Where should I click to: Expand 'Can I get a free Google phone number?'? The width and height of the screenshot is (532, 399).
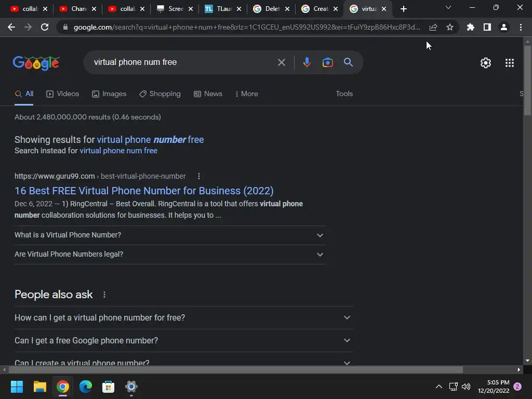point(183,340)
